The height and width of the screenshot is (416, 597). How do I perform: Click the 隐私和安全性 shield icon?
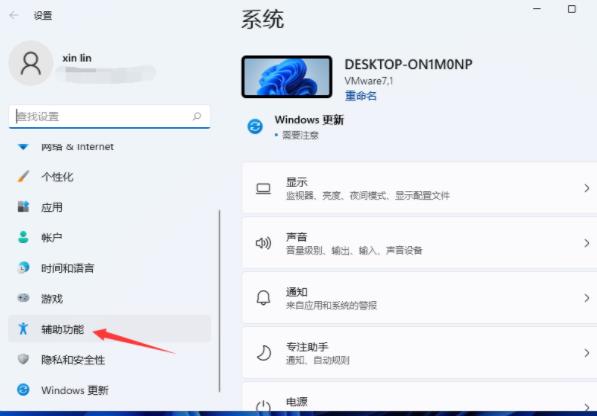pyautogui.click(x=23, y=359)
